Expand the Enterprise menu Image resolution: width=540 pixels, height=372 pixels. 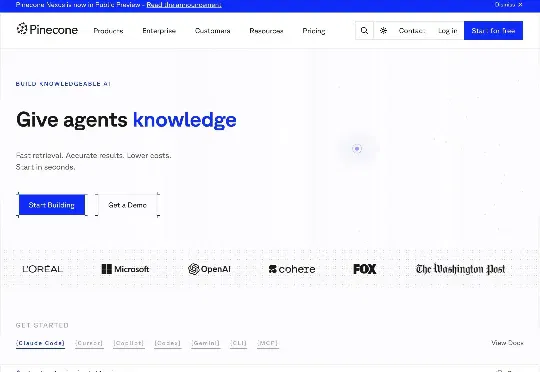159,31
